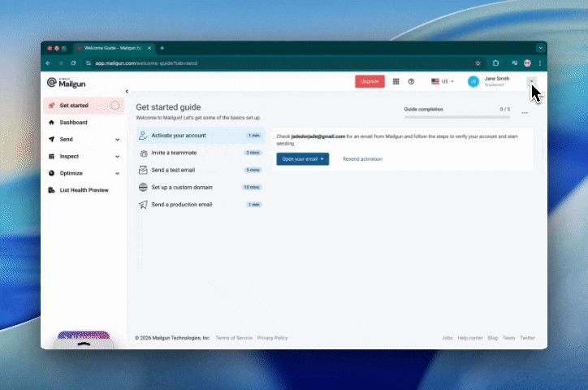Click the 10 mins badge on custom domain
Viewport: 588px width, 390px height.
pyautogui.click(x=252, y=187)
